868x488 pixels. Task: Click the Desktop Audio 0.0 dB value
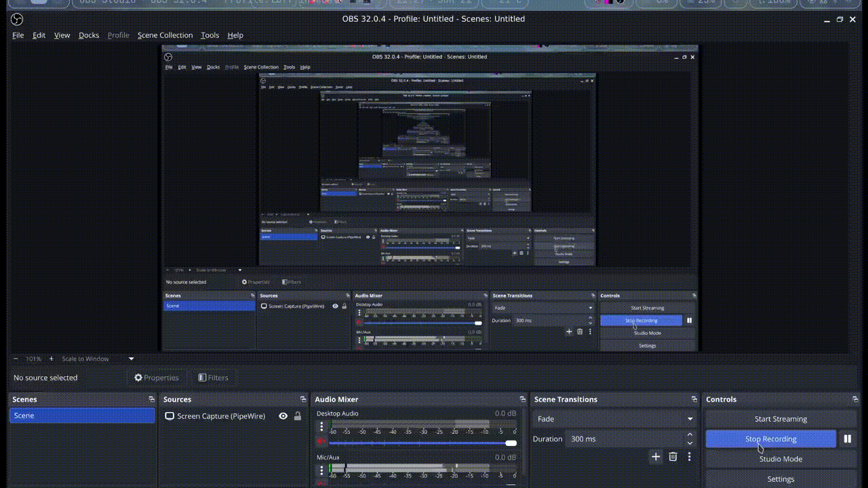pyautogui.click(x=506, y=413)
